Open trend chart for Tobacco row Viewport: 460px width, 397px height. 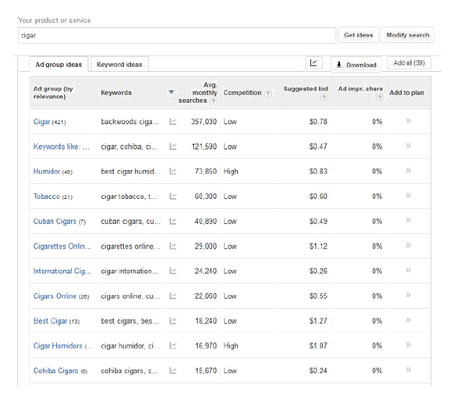173,196
